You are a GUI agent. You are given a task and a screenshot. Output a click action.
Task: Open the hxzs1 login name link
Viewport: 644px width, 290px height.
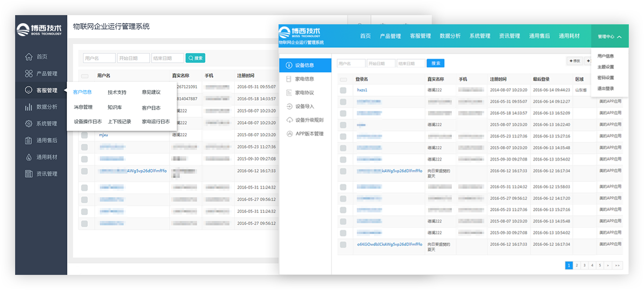click(x=362, y=90)
